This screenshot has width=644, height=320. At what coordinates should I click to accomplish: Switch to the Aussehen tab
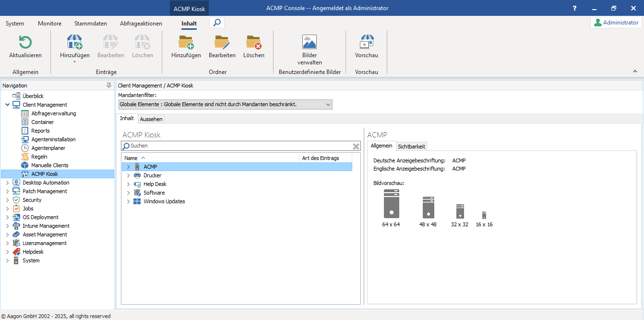point(151,118)
